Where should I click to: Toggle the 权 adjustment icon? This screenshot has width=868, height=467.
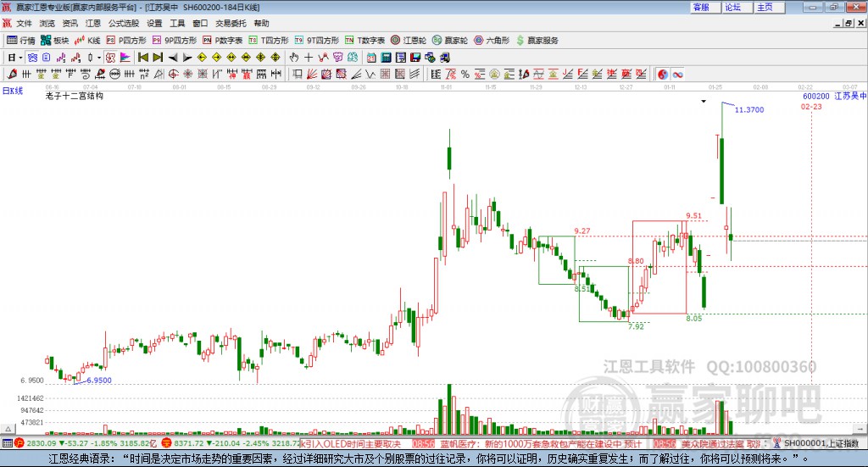[x=111, y=58]
